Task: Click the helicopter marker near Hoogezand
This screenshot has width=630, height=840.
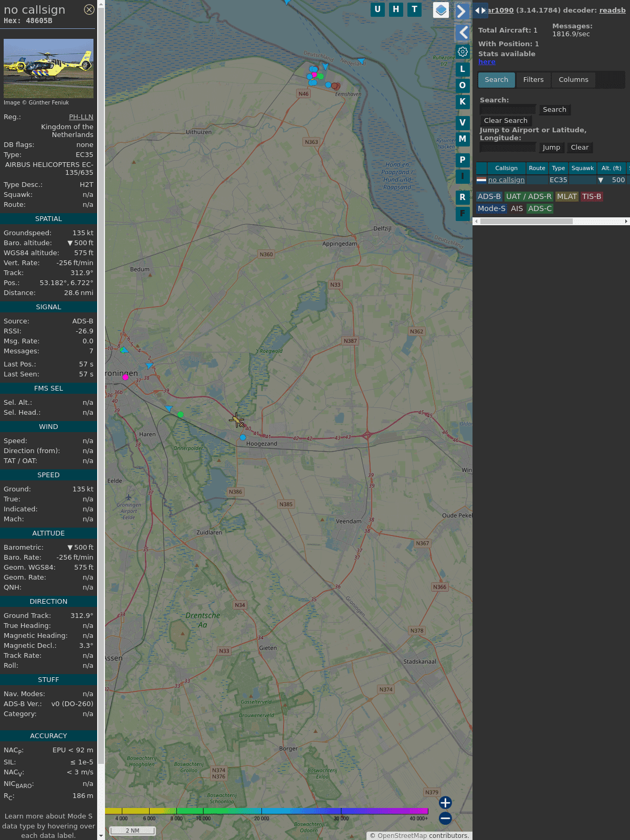Action: coord(236,420)
